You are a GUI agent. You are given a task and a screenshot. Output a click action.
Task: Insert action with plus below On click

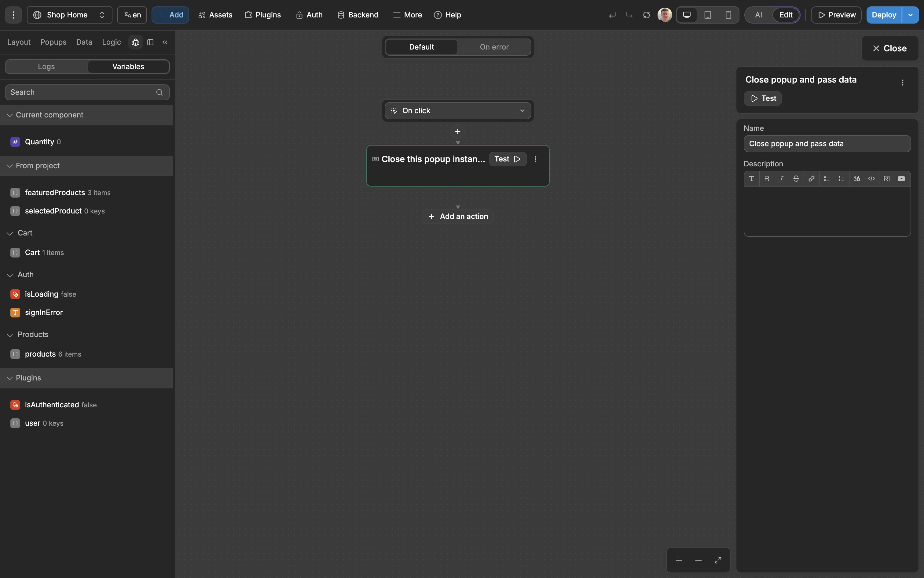coord(458,132)
